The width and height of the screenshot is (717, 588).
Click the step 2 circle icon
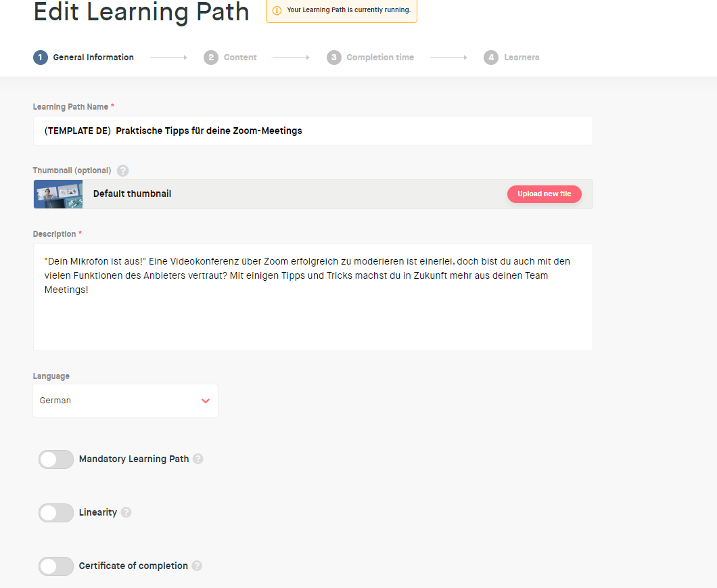pyautogui.click(x=211, y=58)
